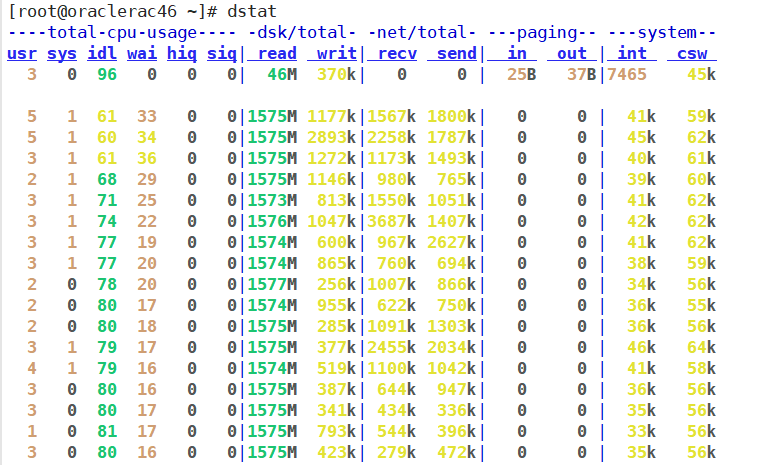This screenshot has width=780, height=465.
Task: Click the siq column header
Action: 222,53
